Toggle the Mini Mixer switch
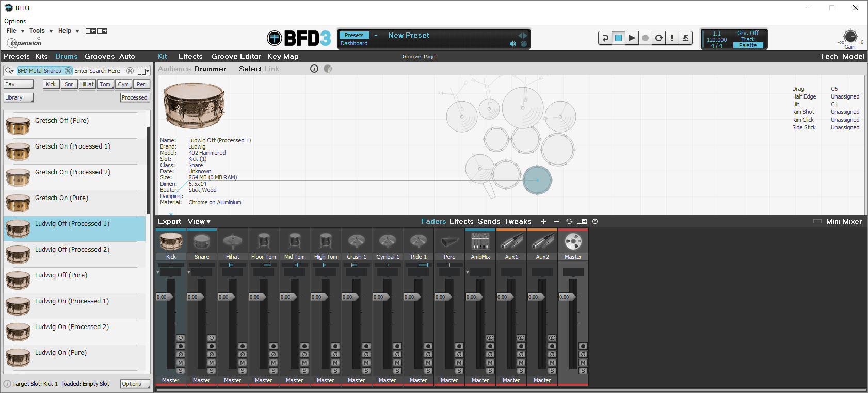 (x=817, y=221)
